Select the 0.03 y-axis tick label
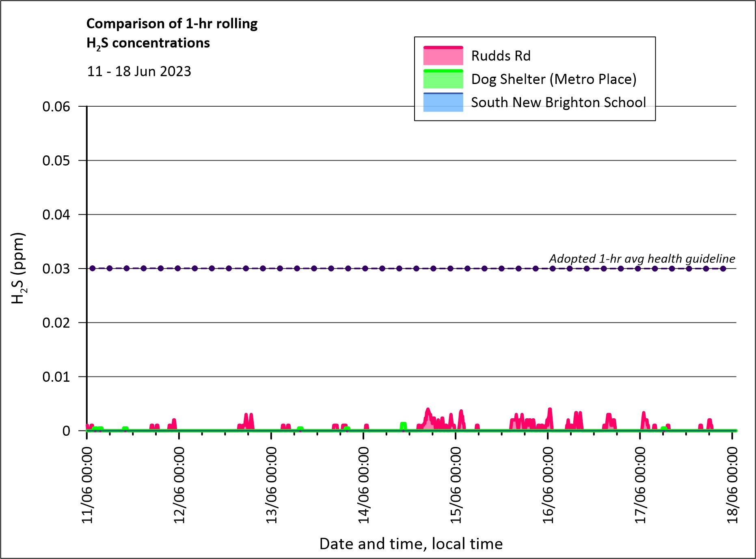The height and width of the screenshot is (559, 756). [x=56, y=269]
